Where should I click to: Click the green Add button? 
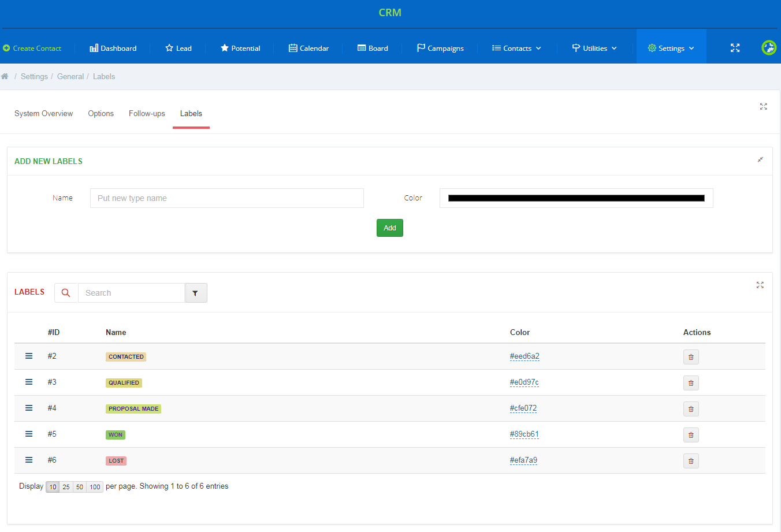coord(390,228)
